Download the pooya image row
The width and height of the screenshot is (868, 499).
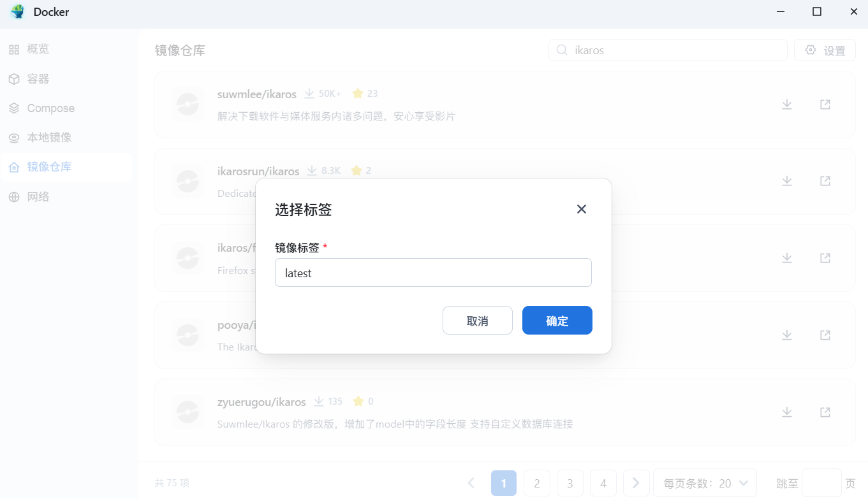pos(787,335)
